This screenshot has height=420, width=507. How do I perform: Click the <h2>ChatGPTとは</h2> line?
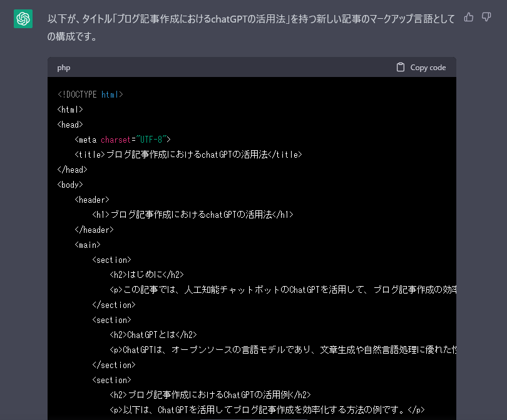point(153,335)
